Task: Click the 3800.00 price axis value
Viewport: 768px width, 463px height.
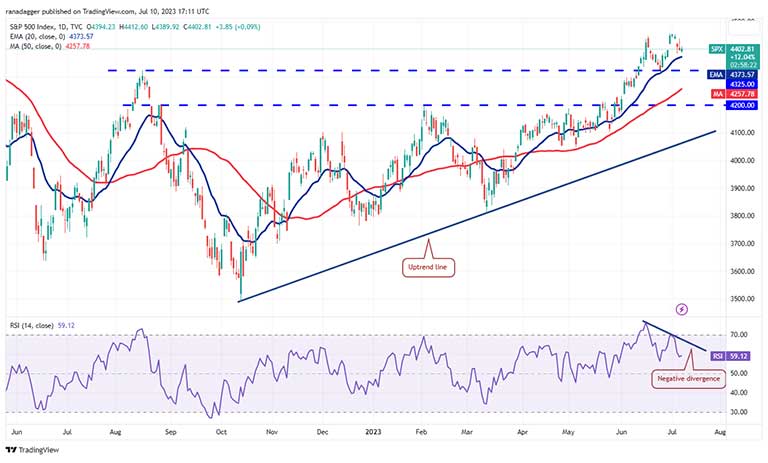Action: tap(744, 216)
